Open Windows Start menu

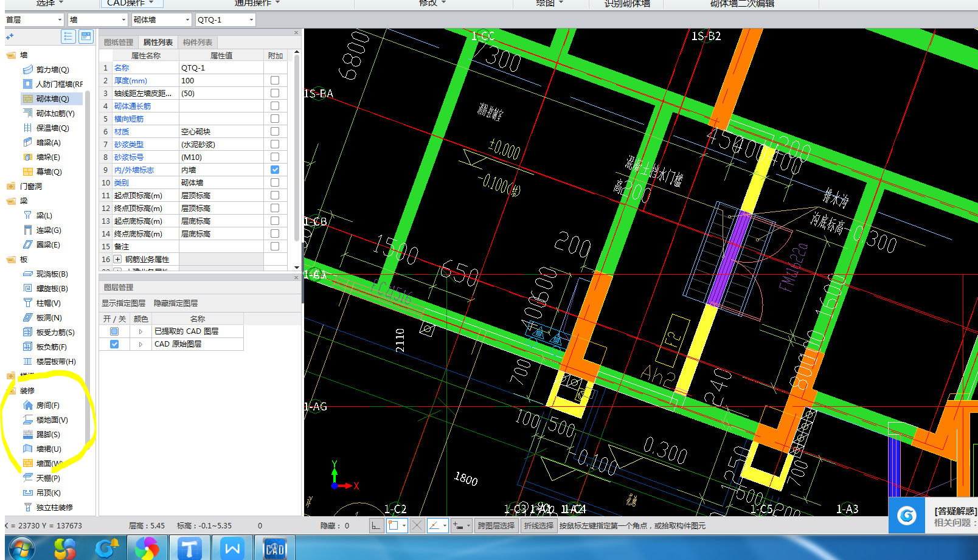21,550
